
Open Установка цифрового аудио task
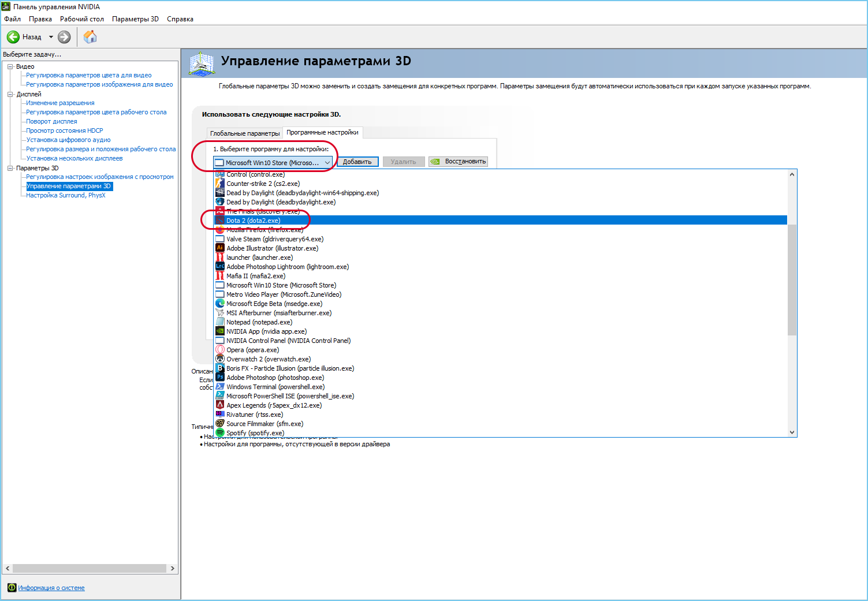coord(68,140)
